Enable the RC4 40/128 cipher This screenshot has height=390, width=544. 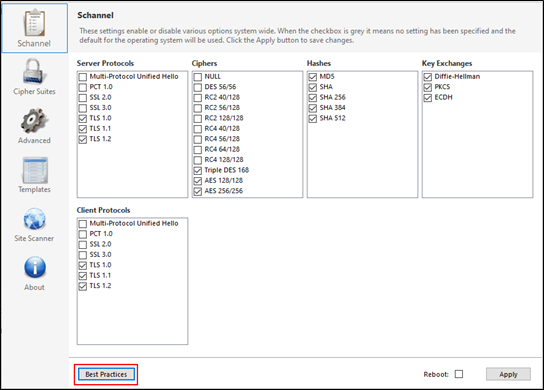pos(198,129)
